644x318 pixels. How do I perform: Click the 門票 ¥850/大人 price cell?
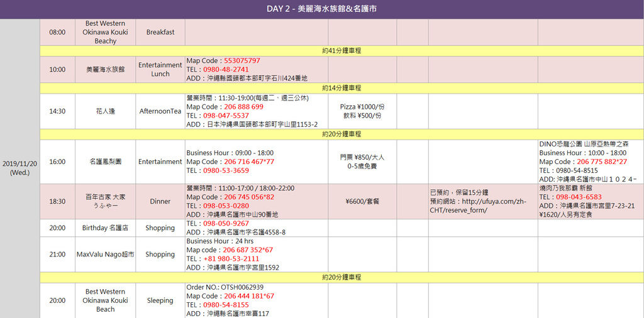click(362, 162)
